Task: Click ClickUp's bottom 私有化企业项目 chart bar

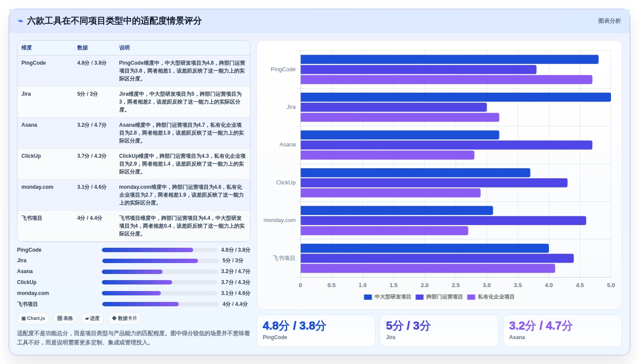Action: pyautogui.click(x=390, y=193)
